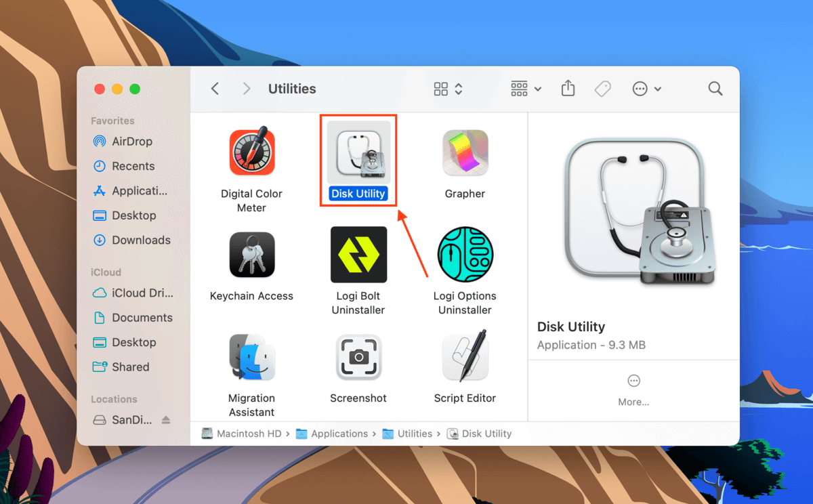Close the Finder window with red button
Screen dimensions: 813x504
100,89
